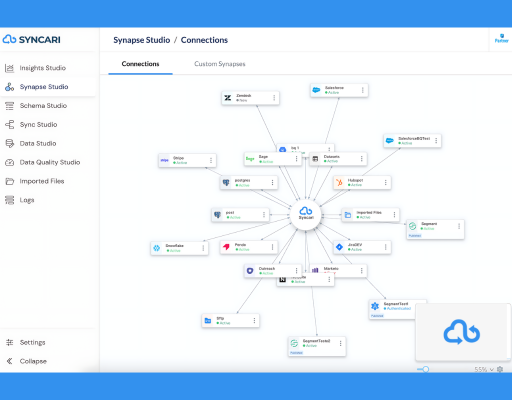Viewport: 512px width, 400px height.
Task: Click the Pendo connector icon
Action: coord(226,247)
